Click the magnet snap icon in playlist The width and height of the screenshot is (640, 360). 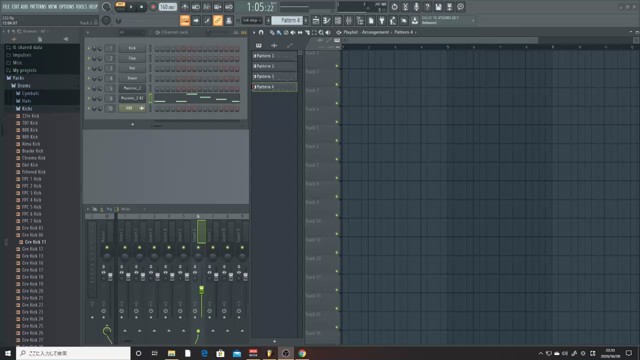[x=261, y=32]
